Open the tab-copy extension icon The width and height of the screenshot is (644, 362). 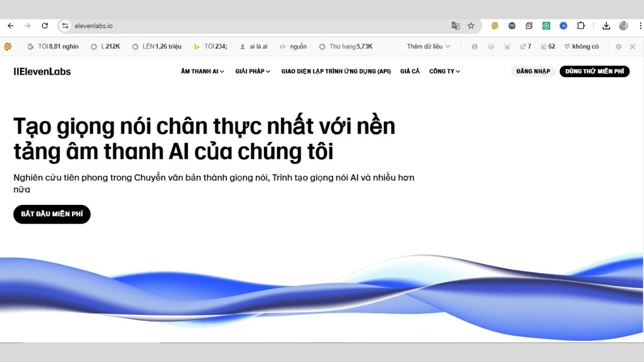point(529,26)
